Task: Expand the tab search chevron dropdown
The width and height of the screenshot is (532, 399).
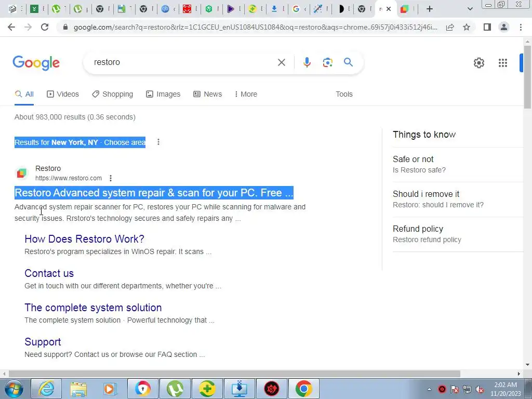Action: pos(470,9)
